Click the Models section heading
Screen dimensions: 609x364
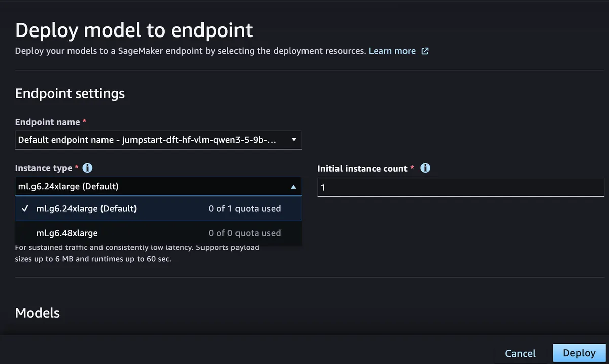click(38, 313)
